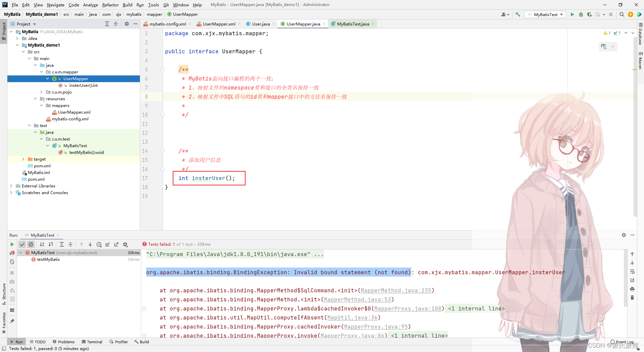Sort test results alphabetically
The image size is (644, 352).
coord(42,244)
